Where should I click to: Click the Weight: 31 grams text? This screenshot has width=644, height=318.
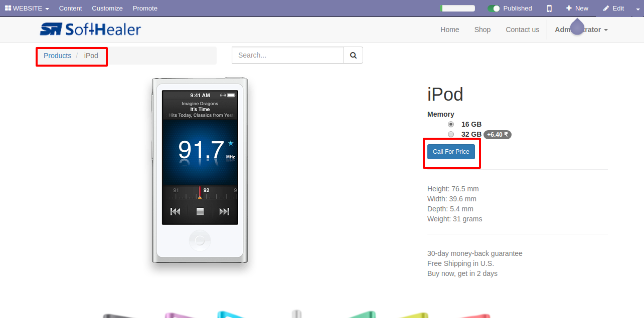[455, 219]
